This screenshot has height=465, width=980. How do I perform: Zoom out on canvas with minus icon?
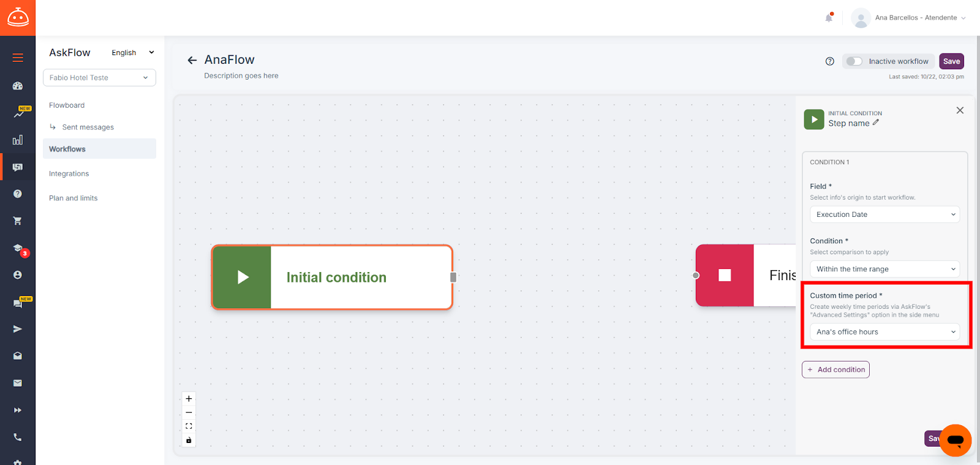point(189,413)
